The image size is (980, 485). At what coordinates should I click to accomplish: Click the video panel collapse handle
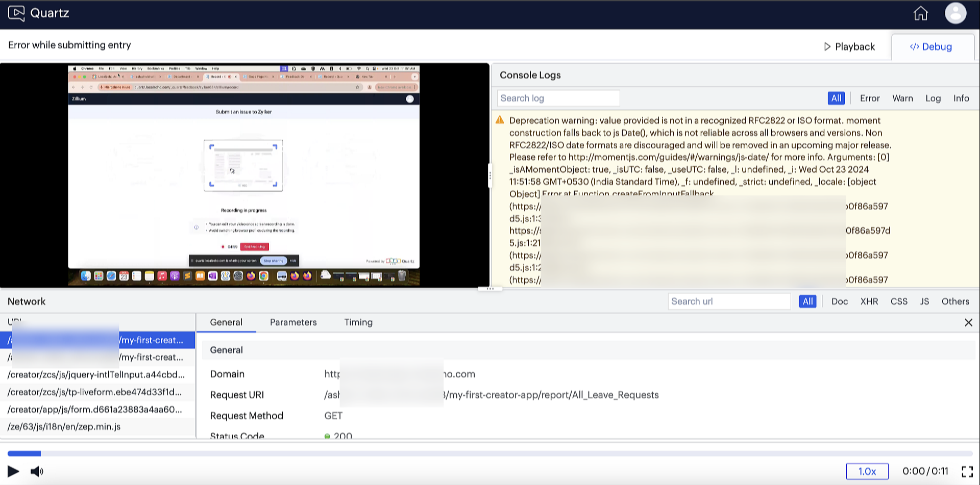pyautogui.click(x=490, y=175)
